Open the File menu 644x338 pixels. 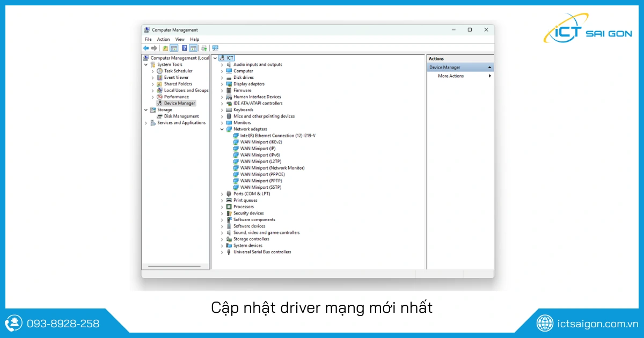pyautogui.click(x=148, y=39)
